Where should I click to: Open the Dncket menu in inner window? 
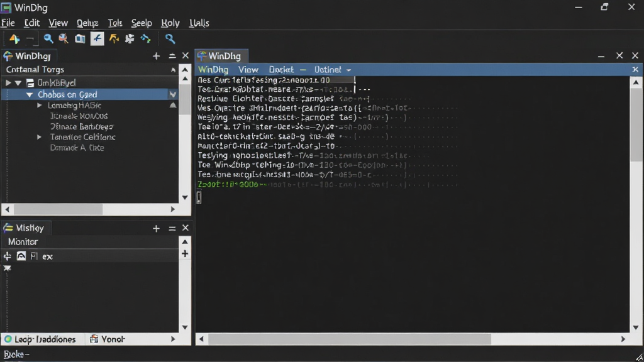281,70
